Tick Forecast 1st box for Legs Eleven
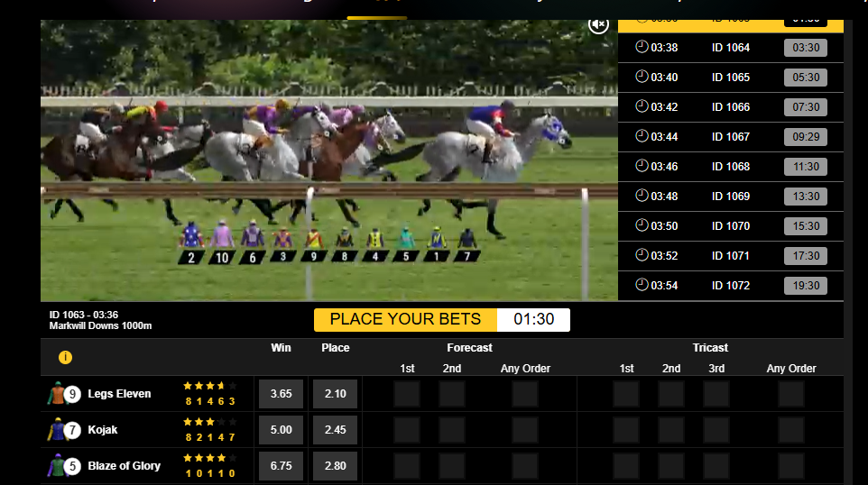Image resolution: width=868 pixels, height=485 pixels. click(x=407, y=394)
